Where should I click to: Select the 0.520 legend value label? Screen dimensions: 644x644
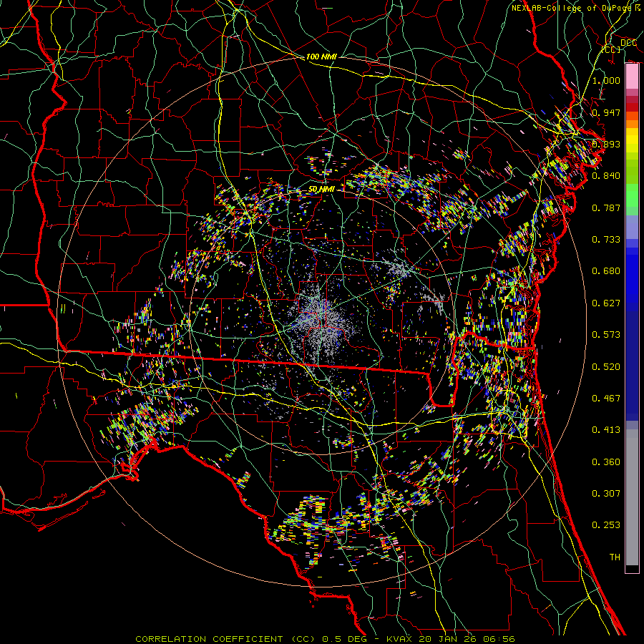[606, 366]
